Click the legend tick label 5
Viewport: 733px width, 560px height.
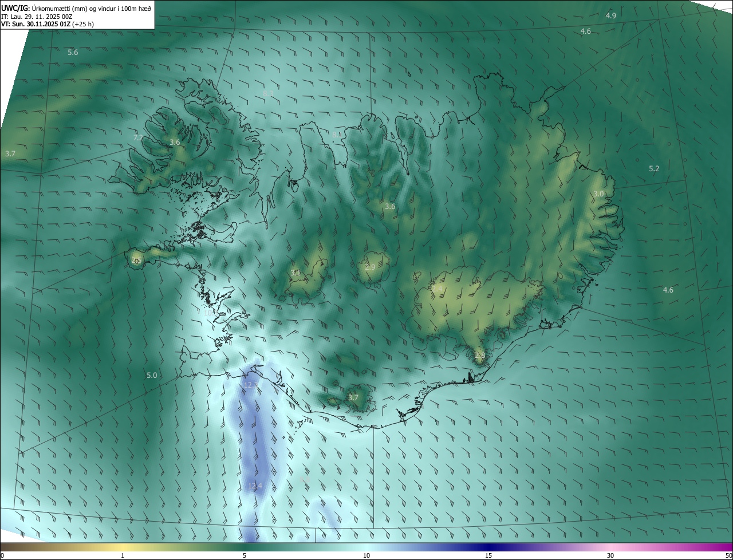pos(245,555)
